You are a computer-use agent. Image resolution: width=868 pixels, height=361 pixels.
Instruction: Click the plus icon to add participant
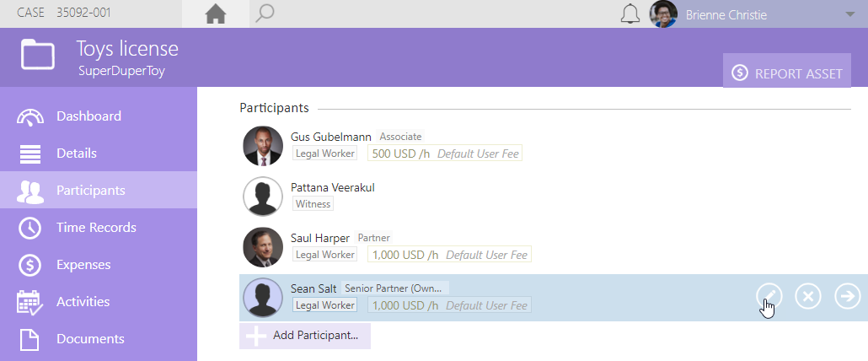255,336
